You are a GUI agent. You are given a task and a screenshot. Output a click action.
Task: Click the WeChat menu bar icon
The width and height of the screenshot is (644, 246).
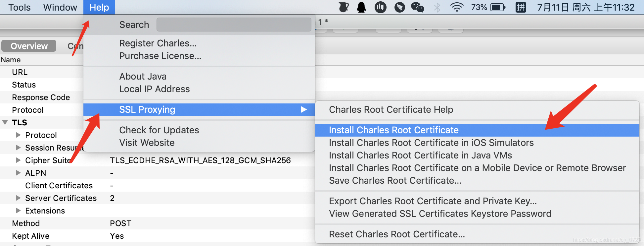(417, 7)
